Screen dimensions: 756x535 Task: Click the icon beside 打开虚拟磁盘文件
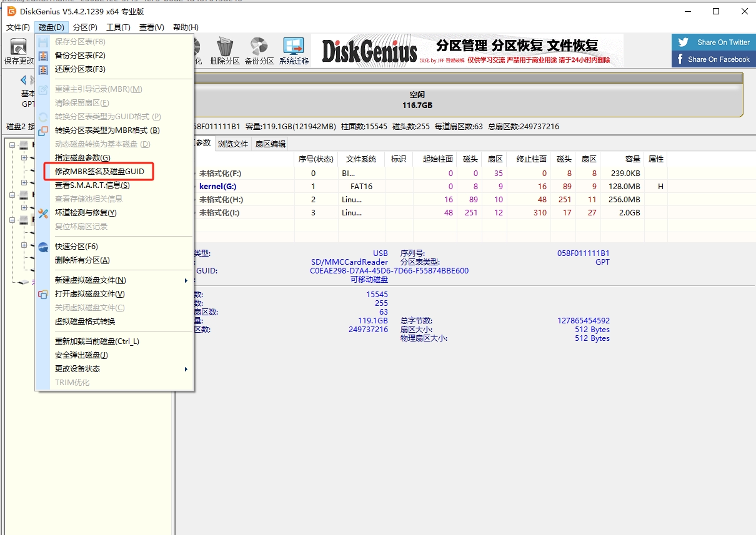tap(43, 294)
